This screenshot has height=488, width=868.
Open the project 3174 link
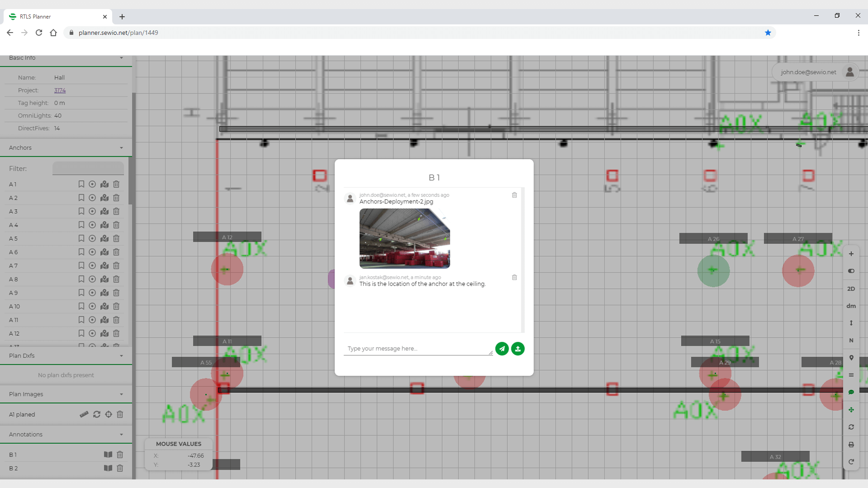pyautogui.click(x=60, y=90)
